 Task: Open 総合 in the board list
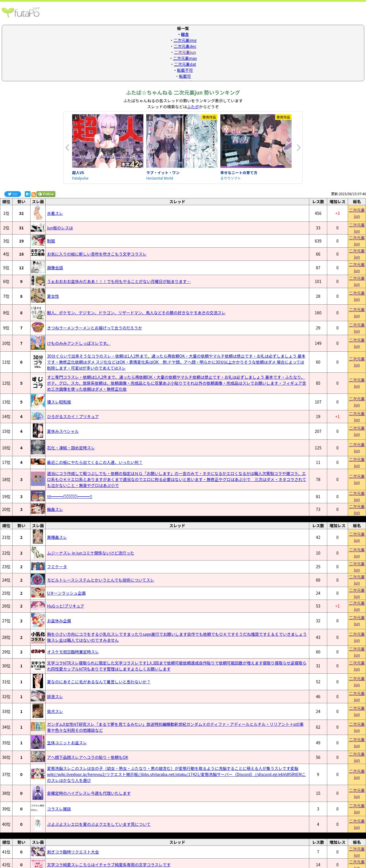click(185, 34)
